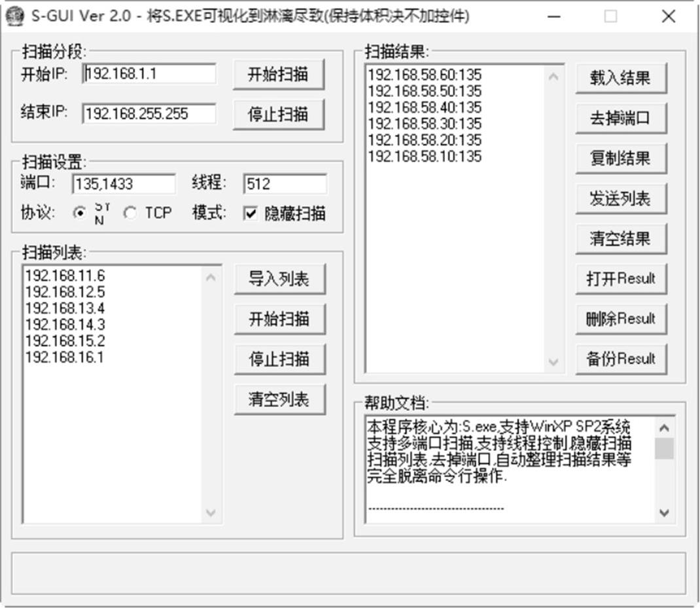Click results list scrollbar up arrow
The width and height of the screenshot is (700, 608).
pyautogui.click(x=553, y=77)
